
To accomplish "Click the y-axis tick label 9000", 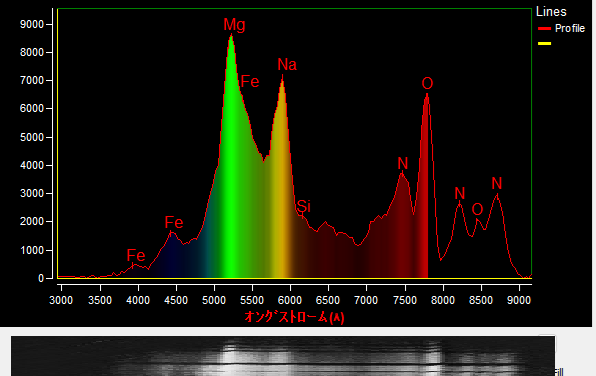I will [x=32, y=24].
